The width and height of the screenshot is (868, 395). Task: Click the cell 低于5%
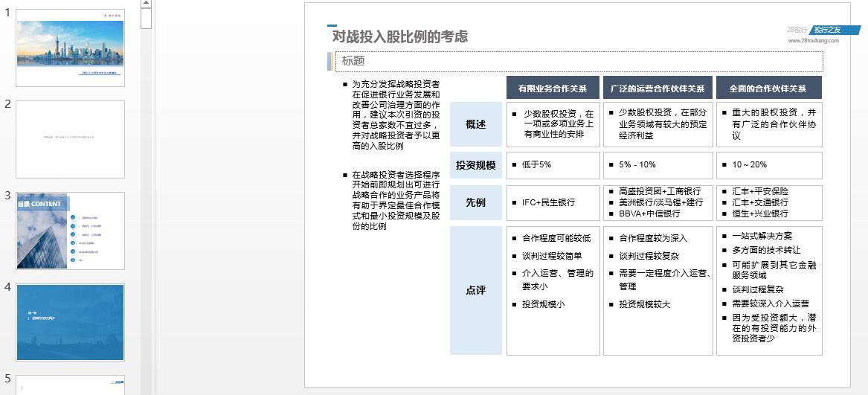click(553, 165)
